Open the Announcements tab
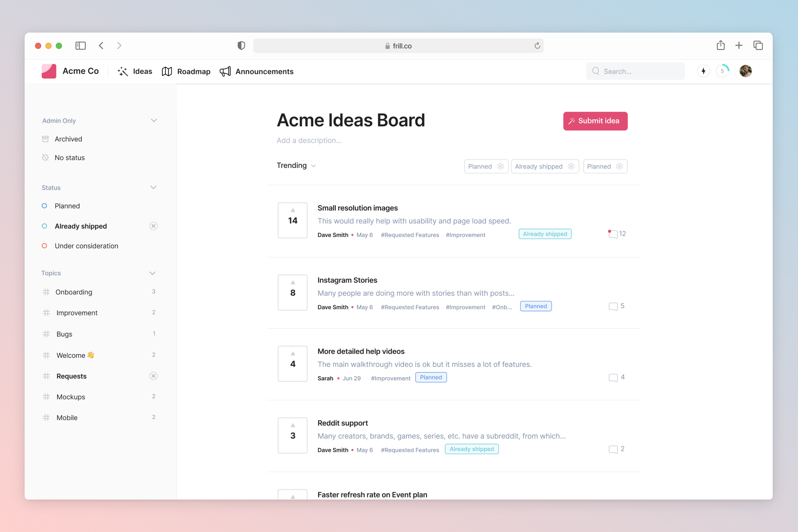The image size is (798, 532). 256,71
